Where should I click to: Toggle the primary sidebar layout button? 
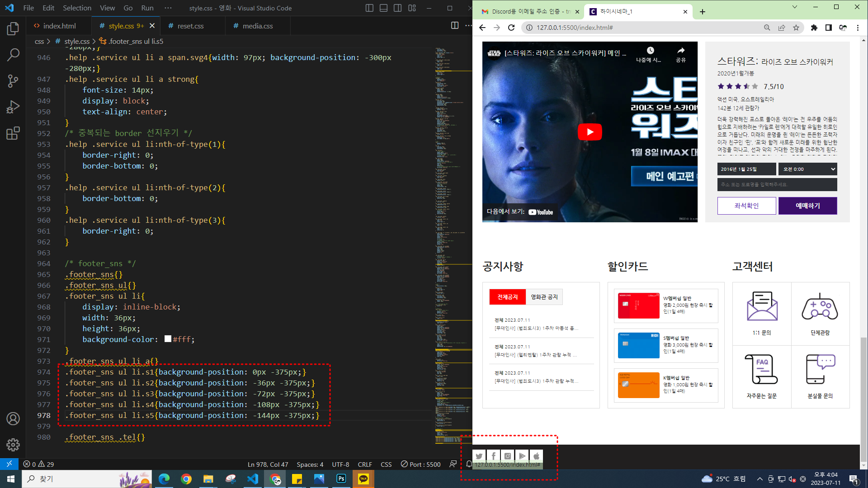click(369, 8)
